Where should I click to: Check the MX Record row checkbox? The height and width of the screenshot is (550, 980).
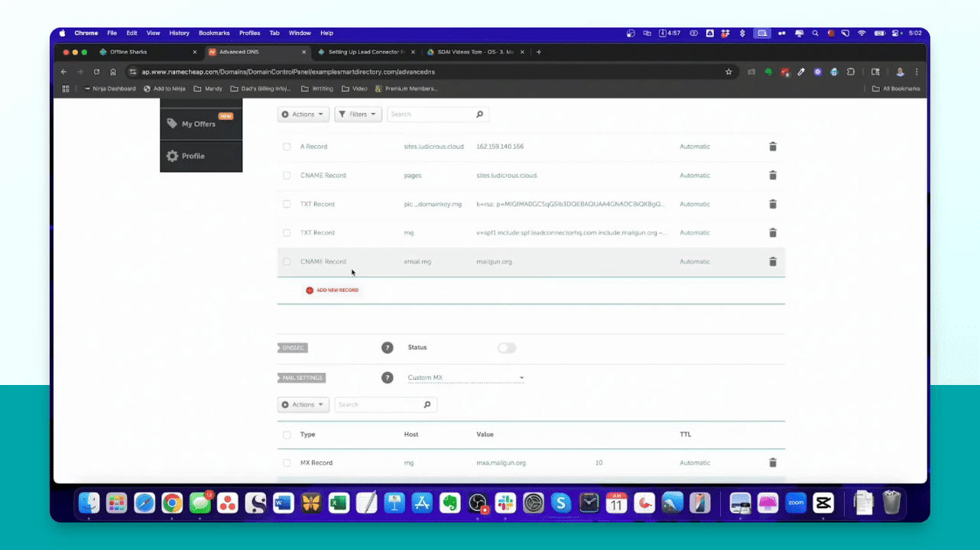287,463
